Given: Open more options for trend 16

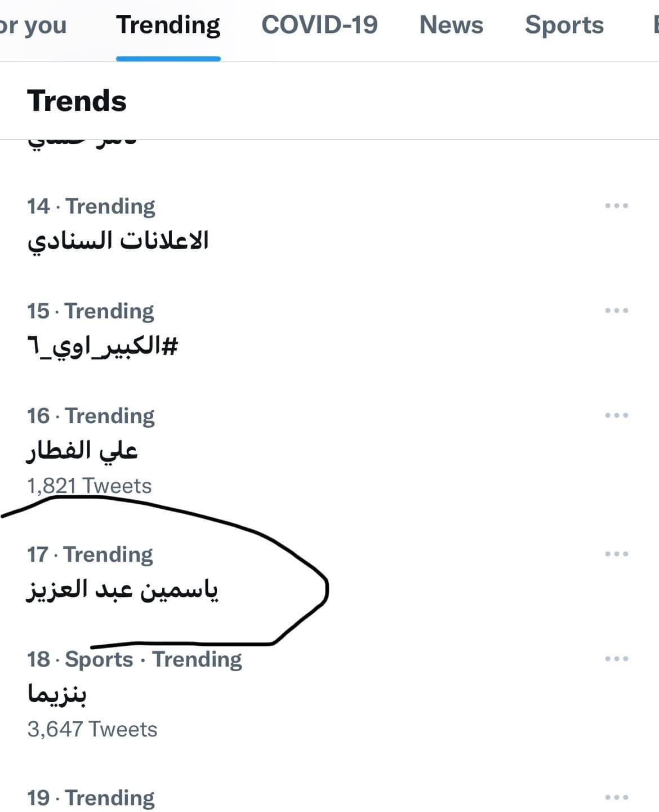Looking at the screenshot, I should (x=616, y=416).
